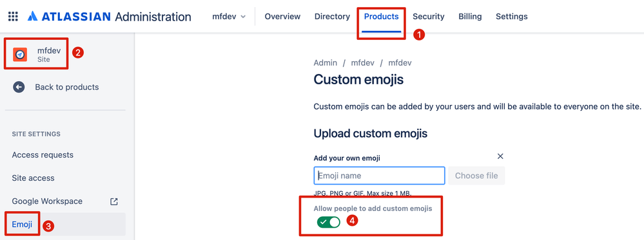
Task: Switch to the Directory tab
Action: 332,17
